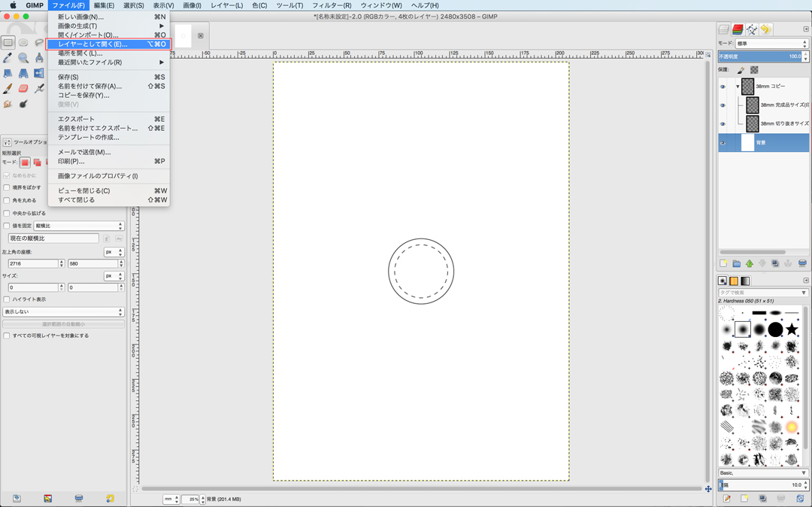Hide the 38mm コピー layer group
The height and width of the screenshot is (507, 812).
(723, 87)
